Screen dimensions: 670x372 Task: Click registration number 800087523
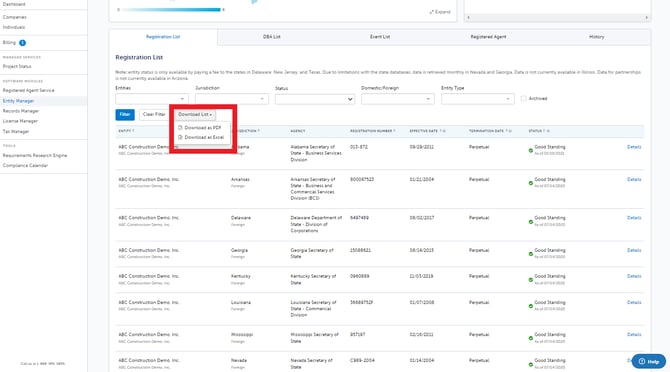[362, 179]
